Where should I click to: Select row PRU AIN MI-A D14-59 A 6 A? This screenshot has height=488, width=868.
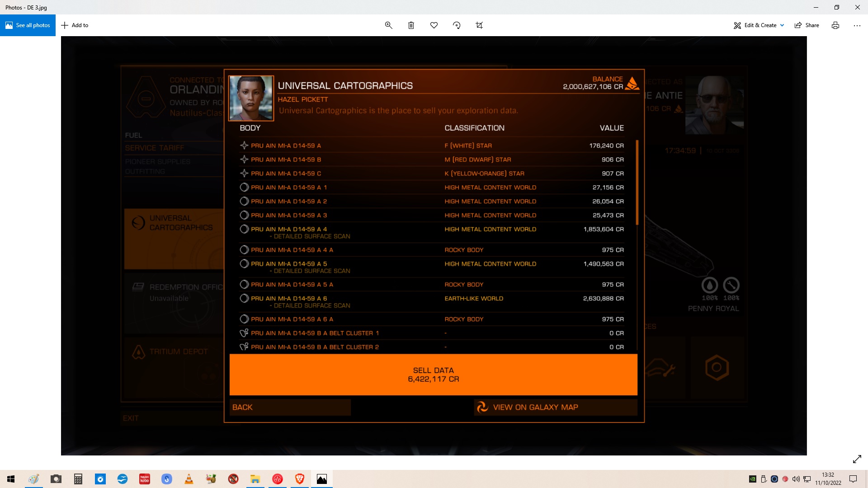[x=432, y=319]
